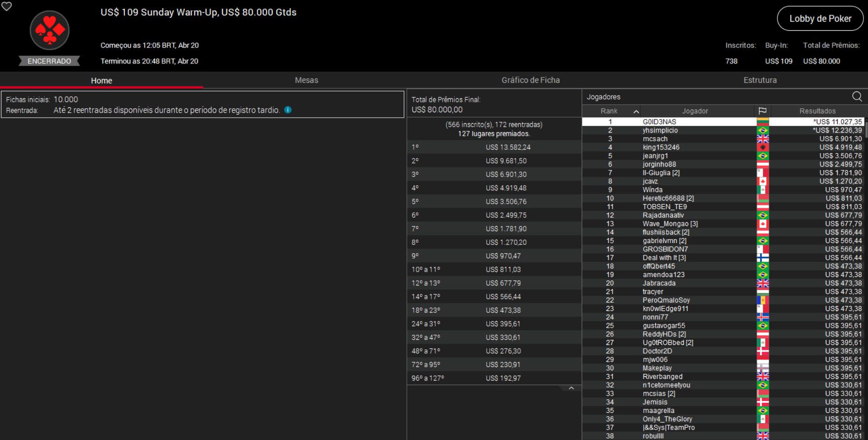The width and height of the screenshot is (868, 440).
Task: Select player Deal with It [3]
Action: coord(723,258)
